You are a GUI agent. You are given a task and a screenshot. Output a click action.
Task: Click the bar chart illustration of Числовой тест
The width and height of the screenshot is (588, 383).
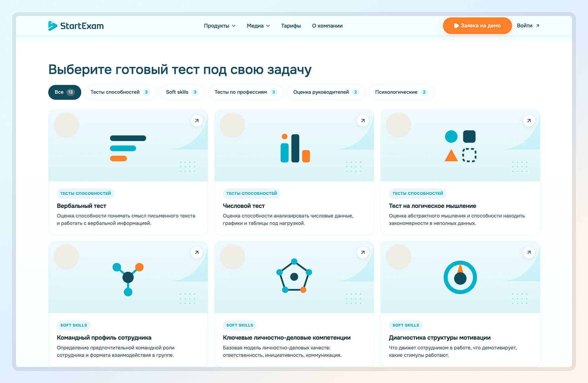(x=295, y=148)
